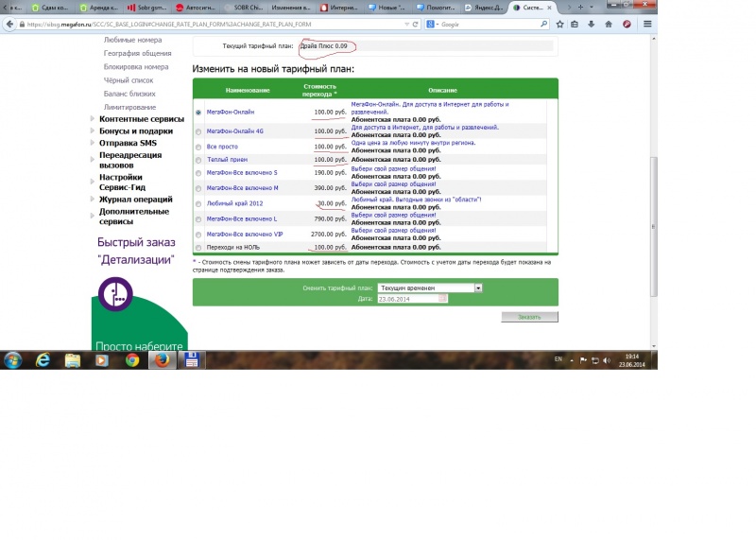Launch Google Chrome from the taskbar
Screen dimensions: 756x540
pyautogui.click(x=132, y=360)
